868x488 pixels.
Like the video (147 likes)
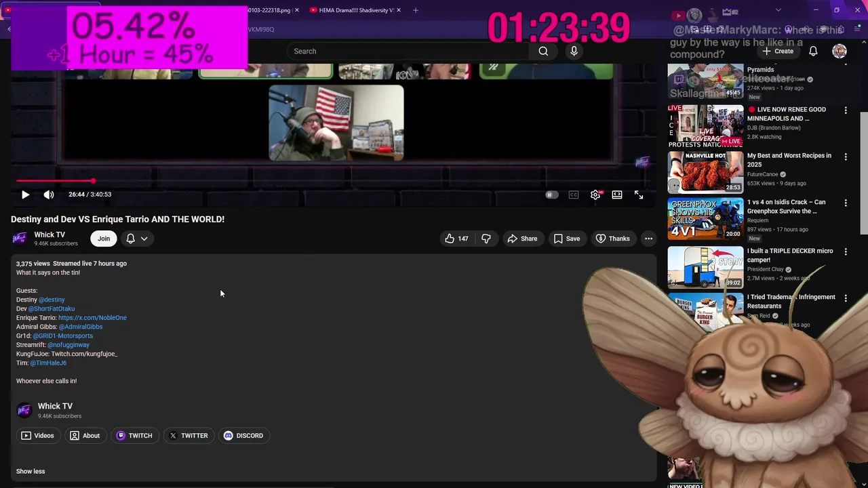coord(456,239)
